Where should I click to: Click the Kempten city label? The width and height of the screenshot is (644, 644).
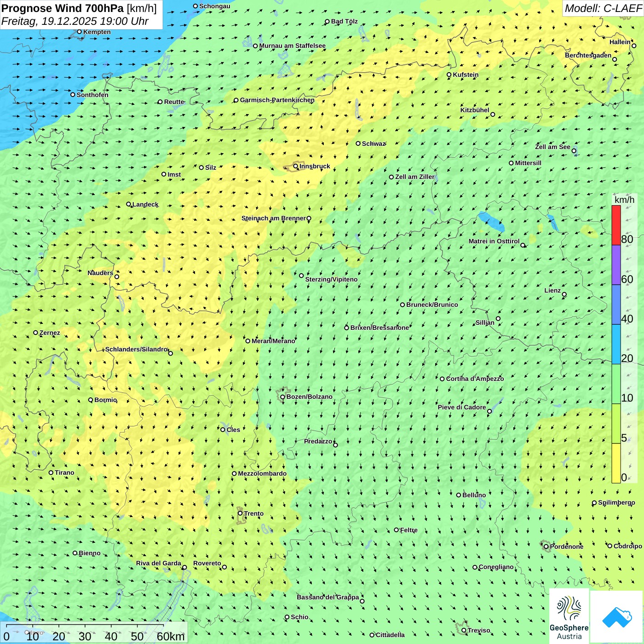[97, 32]
